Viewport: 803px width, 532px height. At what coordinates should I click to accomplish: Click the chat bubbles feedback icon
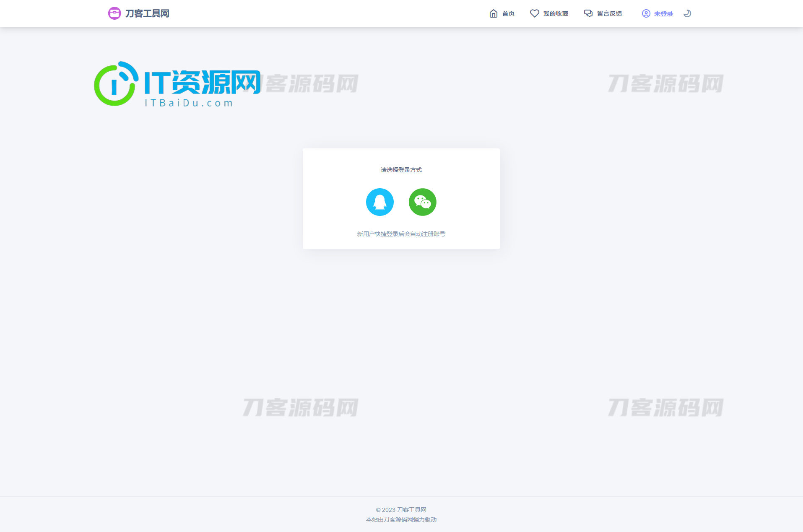click(x=588, y=13)
